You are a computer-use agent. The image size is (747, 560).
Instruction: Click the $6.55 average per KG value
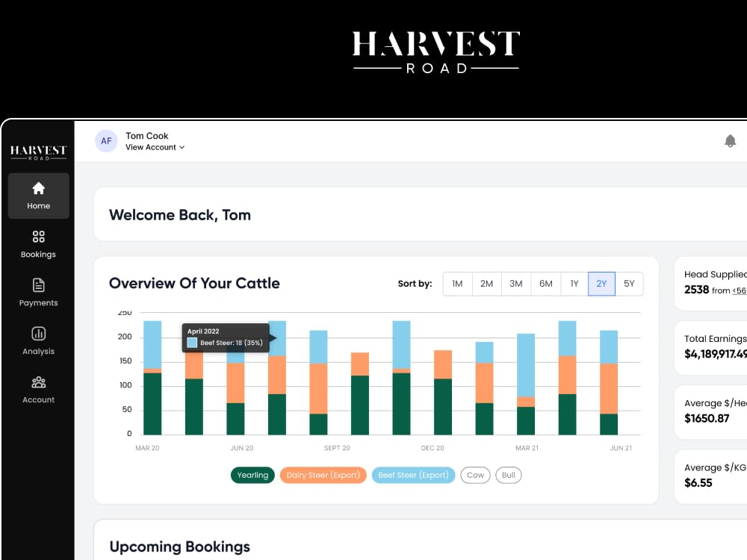pyautogui.click(x=698, y=483)
